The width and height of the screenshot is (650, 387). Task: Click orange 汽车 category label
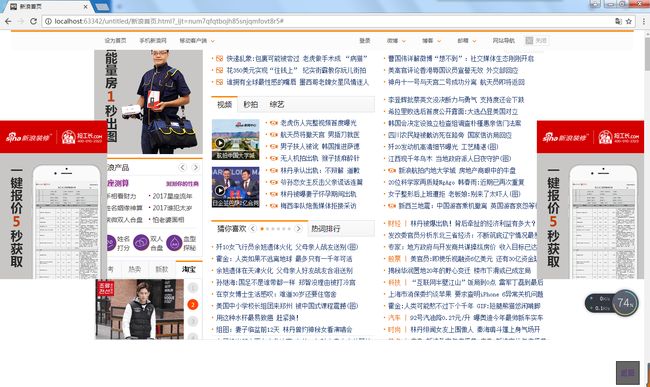pyautogui.click(x=394, y=318)
